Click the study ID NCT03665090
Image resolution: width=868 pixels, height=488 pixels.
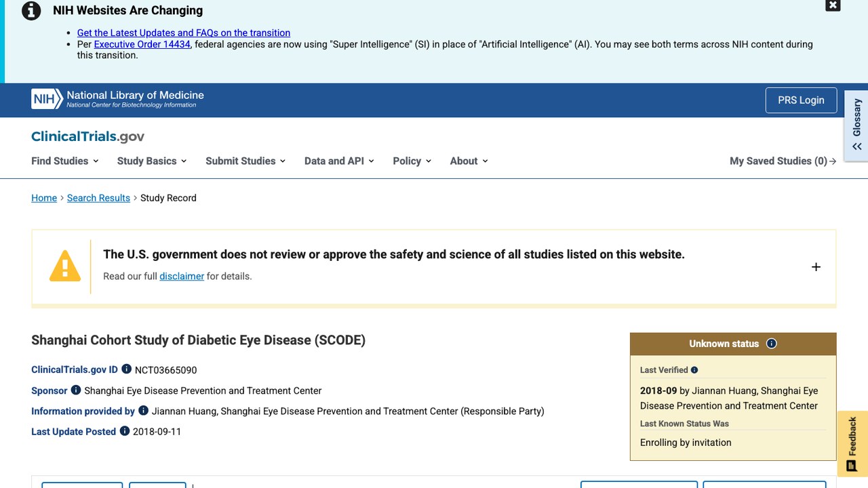[166, 370]
